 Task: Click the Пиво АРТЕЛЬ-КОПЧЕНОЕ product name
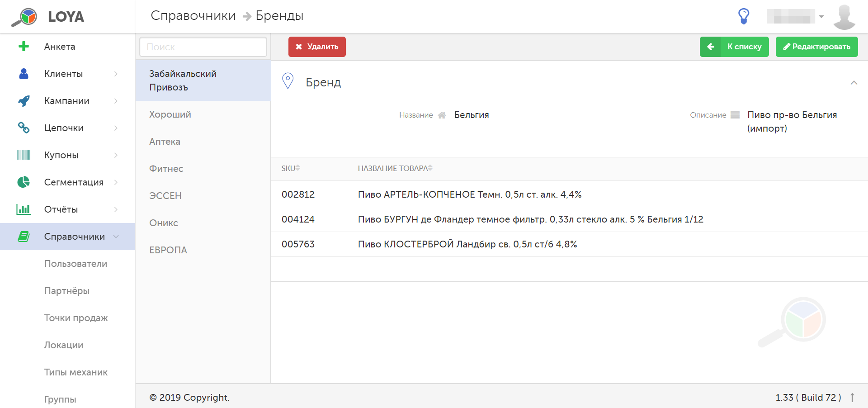(x=470, y=195)
